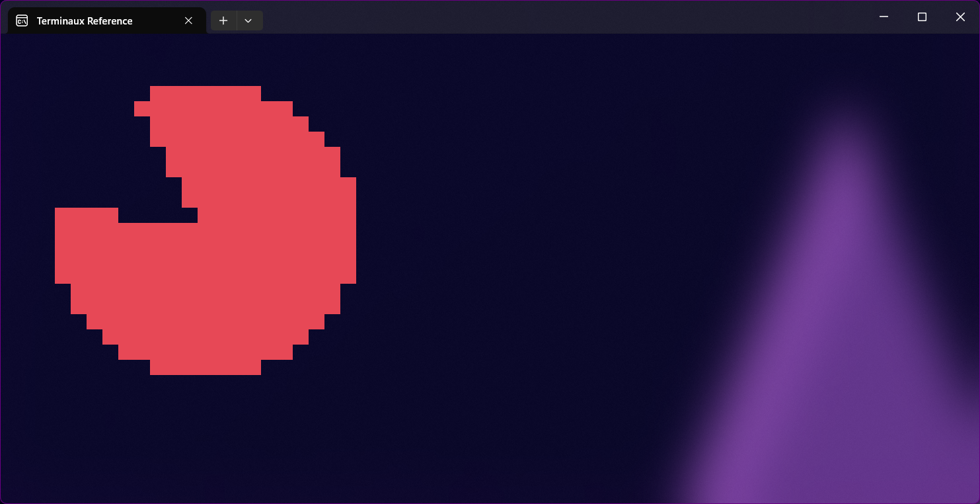Select the Terminaux Reference tab

tap(106, 21)
